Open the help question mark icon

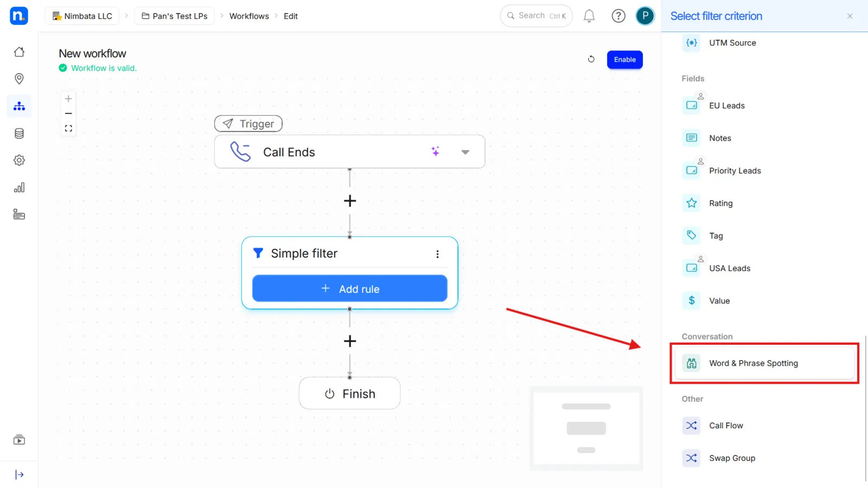[x=618, y=16]
